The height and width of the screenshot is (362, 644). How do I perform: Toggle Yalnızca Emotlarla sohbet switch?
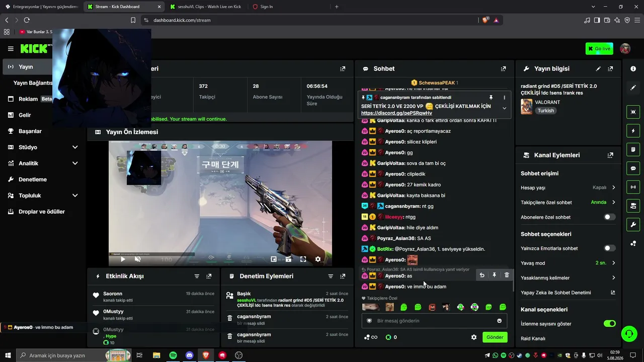[x=609, y=248]
